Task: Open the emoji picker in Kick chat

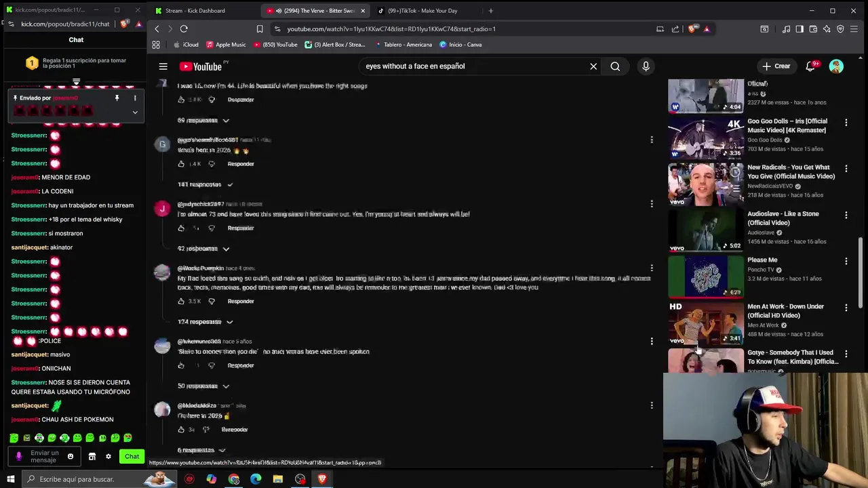Action: click(x=71, y=457)
